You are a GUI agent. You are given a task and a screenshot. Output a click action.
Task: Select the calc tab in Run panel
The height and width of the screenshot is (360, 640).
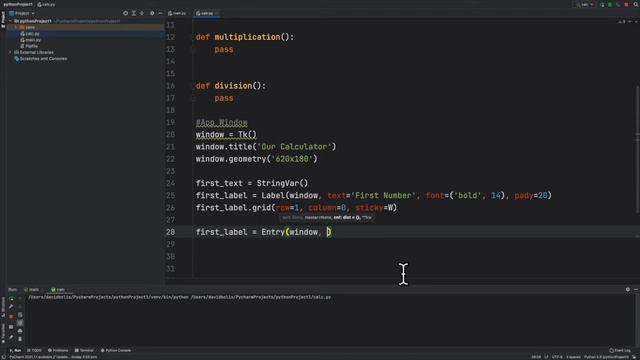click(58, 289)
